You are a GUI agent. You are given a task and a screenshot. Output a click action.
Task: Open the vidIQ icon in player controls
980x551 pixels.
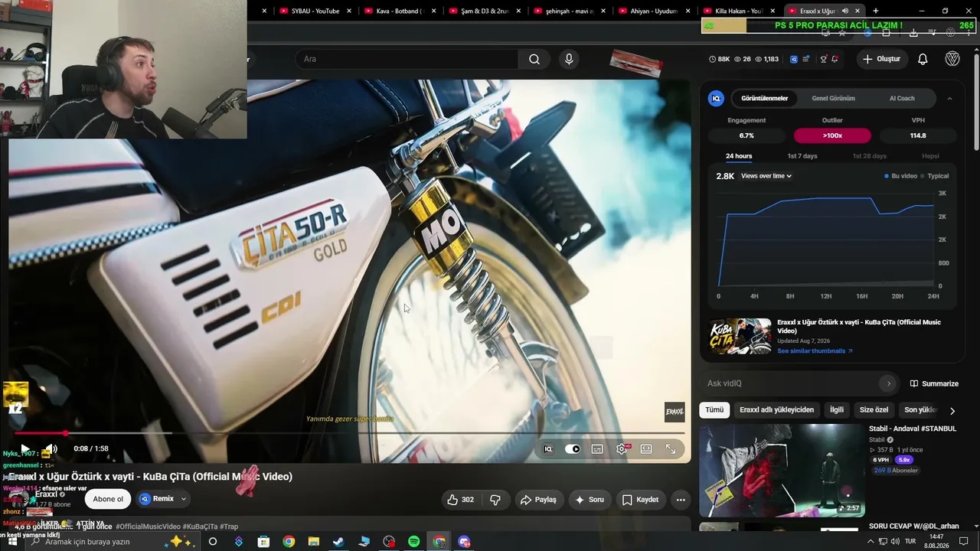548,449
